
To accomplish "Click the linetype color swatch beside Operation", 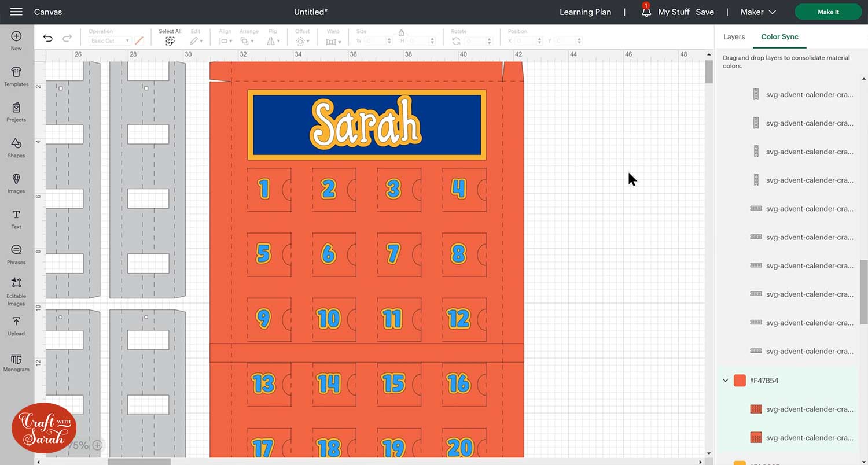I will click(139, 41).
